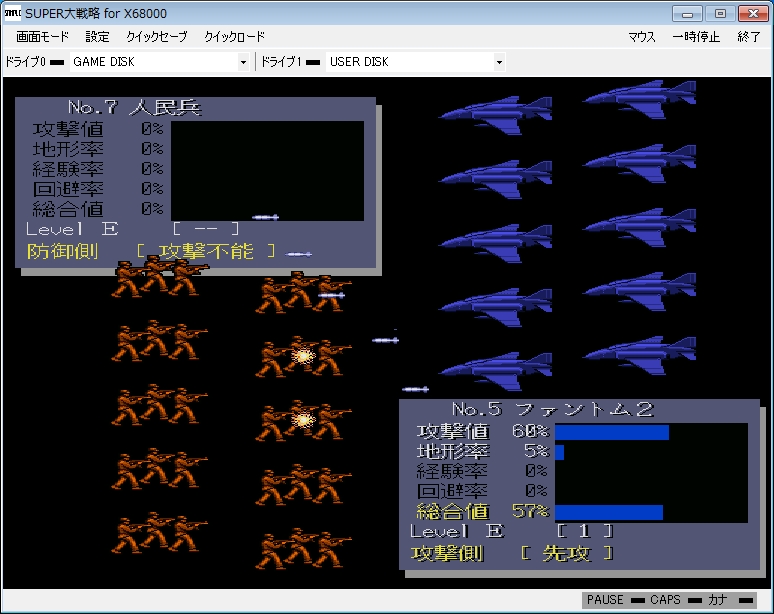Click the bottom-left infantry squad sprite

click(159, 532)
